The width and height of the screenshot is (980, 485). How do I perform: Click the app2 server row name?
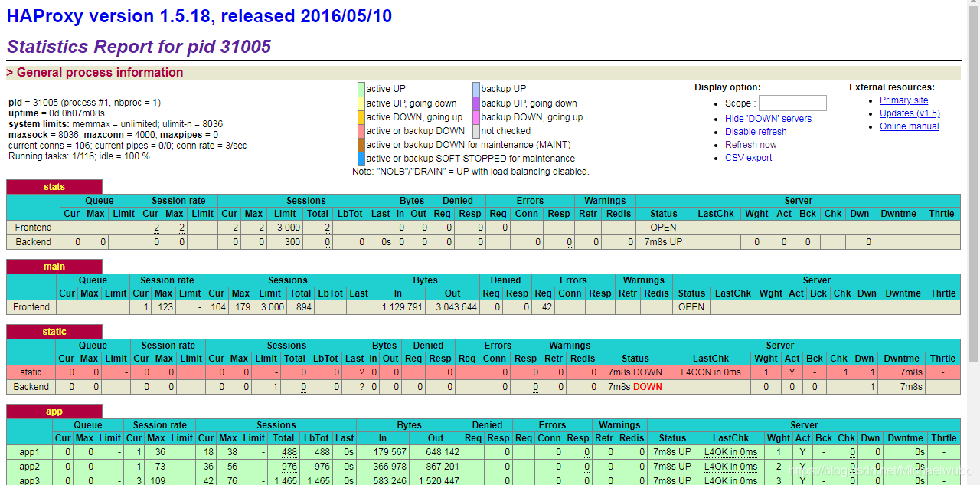[30, 467]
